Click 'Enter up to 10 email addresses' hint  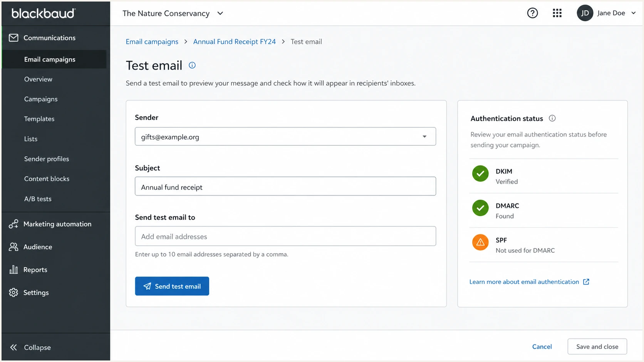point(211,254)
